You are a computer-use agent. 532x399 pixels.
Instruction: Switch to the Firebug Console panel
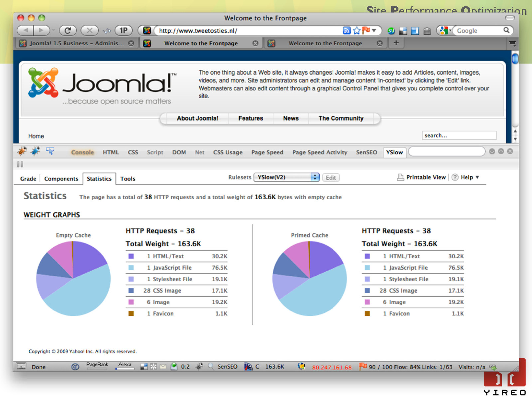pyautogui.click(x=82, y=152)
